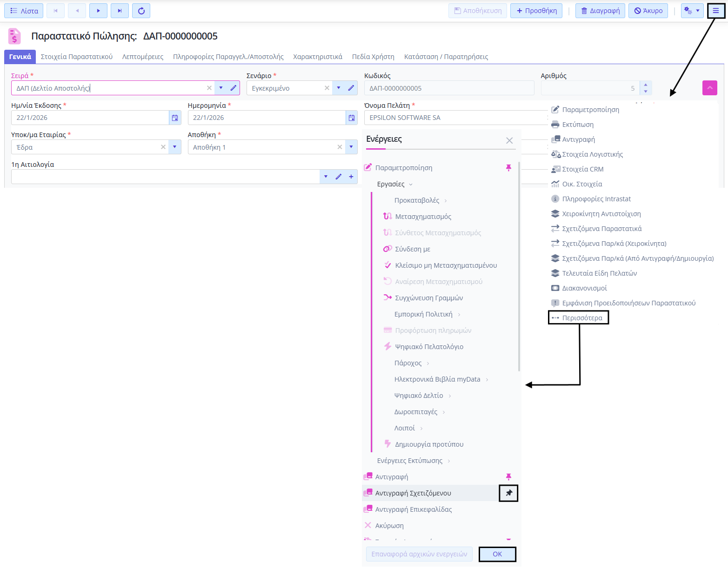Unpin the Παραμετροποίηση action in Ενέργειες

[508, 168]
